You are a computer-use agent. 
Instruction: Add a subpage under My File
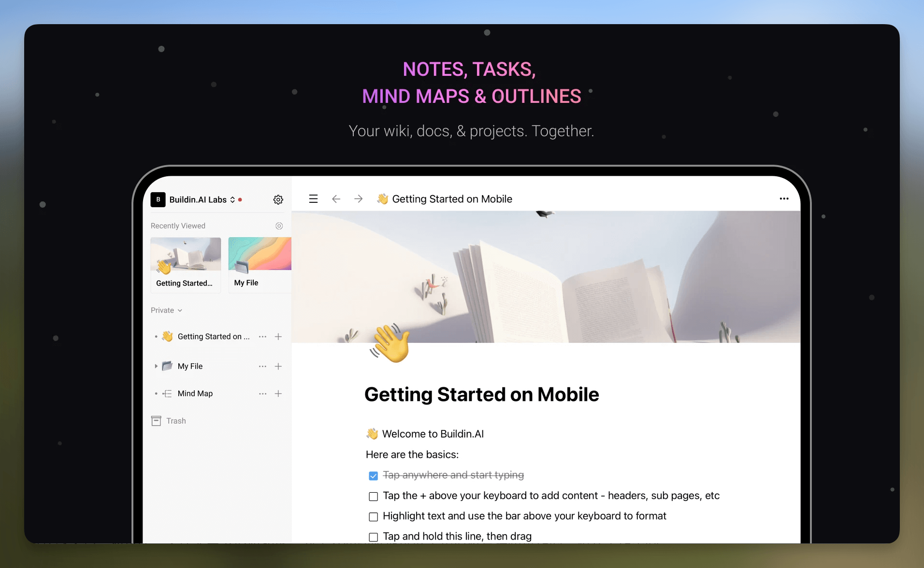coord(278,367)
